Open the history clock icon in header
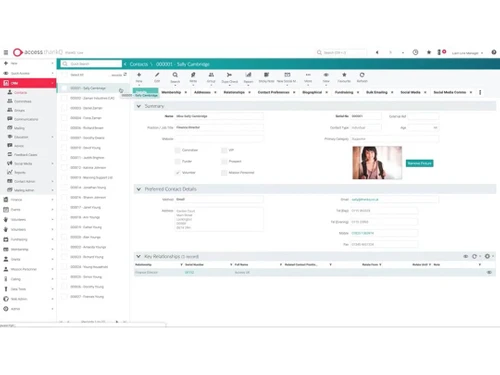Image resolution: width=500 pixels, height=375 pixels. [x=415, y=52]
